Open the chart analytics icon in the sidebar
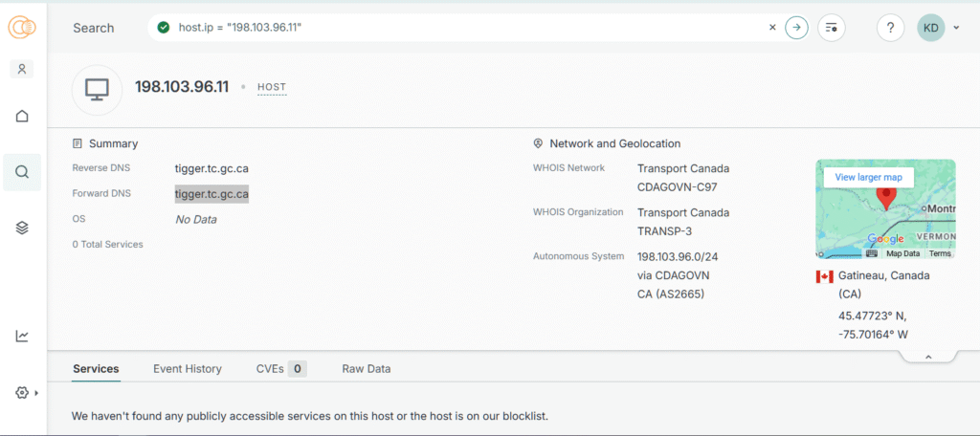980x436 pixels. (x=22, y=336)
